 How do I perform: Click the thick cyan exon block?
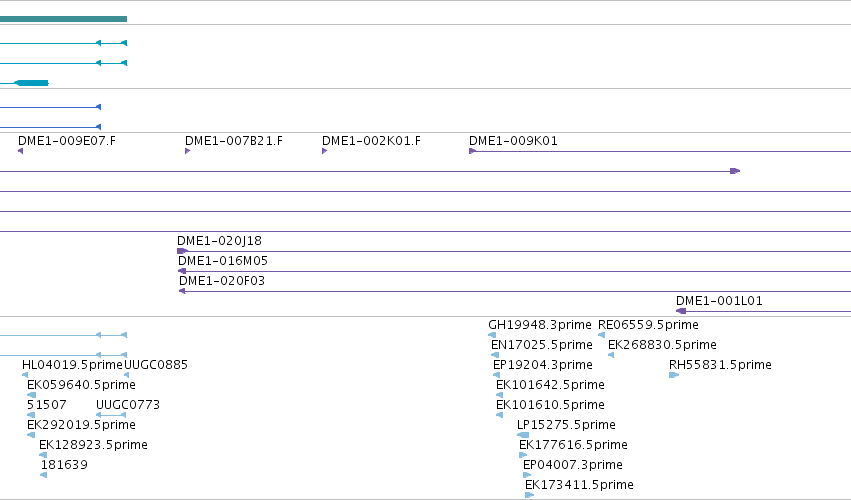[x=31, y=83]
